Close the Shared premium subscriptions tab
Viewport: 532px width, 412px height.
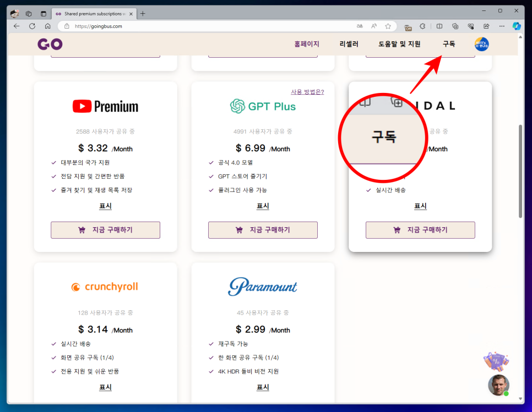pyautogui.click(x=131, y=14)
